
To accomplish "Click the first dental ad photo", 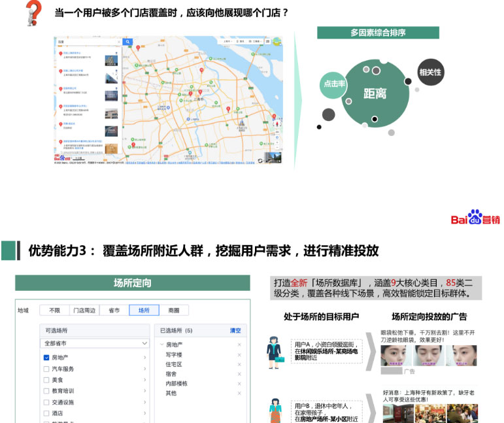I will [398, 413].
